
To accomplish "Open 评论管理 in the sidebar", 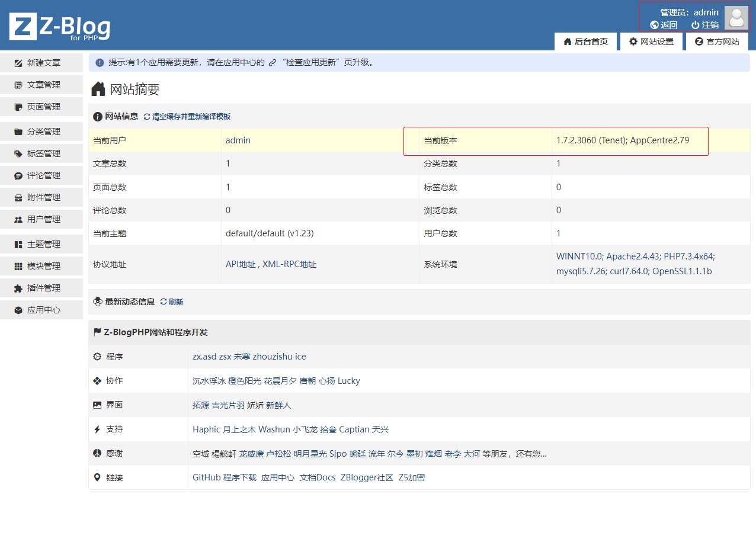I will [41, 175].
